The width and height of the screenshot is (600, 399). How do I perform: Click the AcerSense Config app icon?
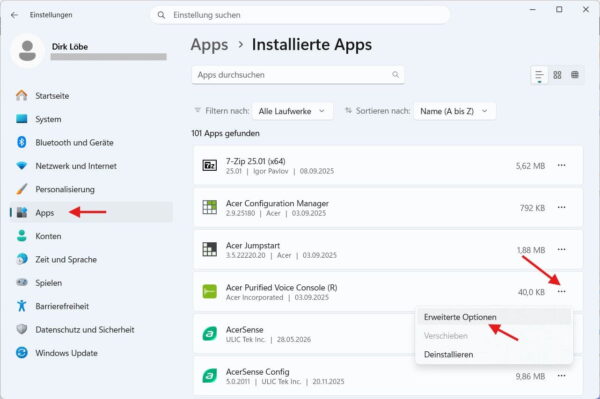point(209,376)
